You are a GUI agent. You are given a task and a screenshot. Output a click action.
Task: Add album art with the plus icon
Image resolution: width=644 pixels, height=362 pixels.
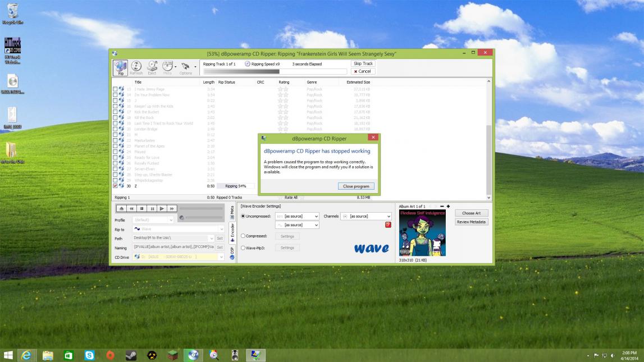click(448, 207)
